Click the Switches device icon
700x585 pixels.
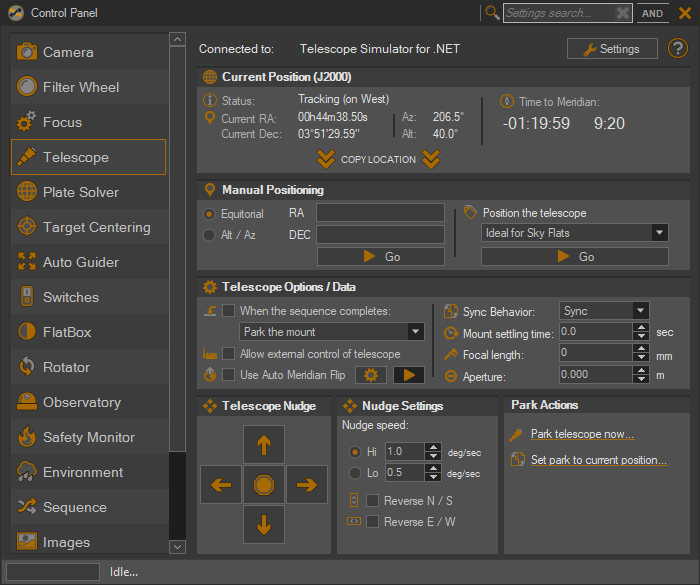[x=27, y=297]
